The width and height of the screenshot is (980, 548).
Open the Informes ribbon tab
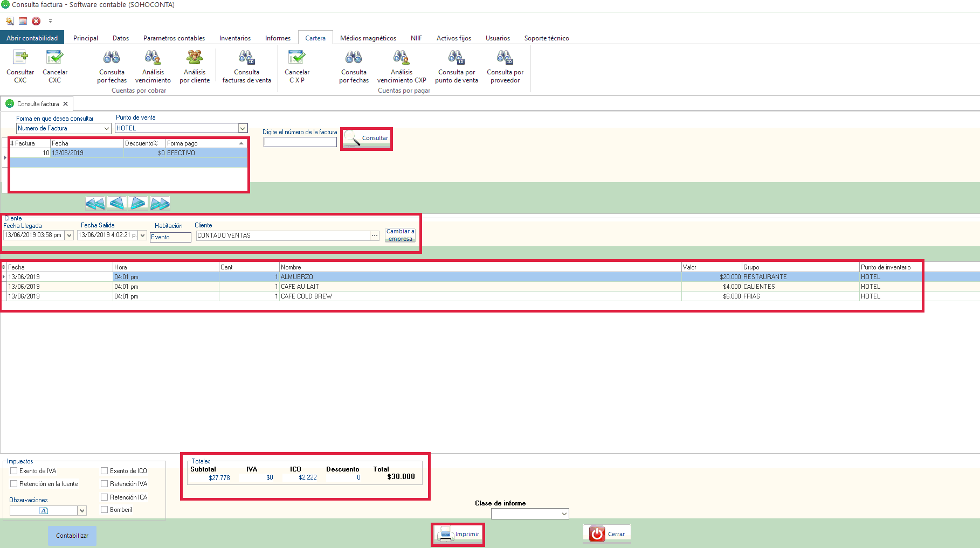click(x=278, y=38)
